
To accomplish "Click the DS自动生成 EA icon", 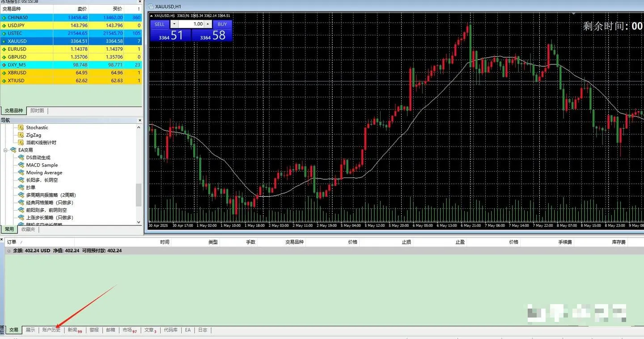I will click(21, 157).
